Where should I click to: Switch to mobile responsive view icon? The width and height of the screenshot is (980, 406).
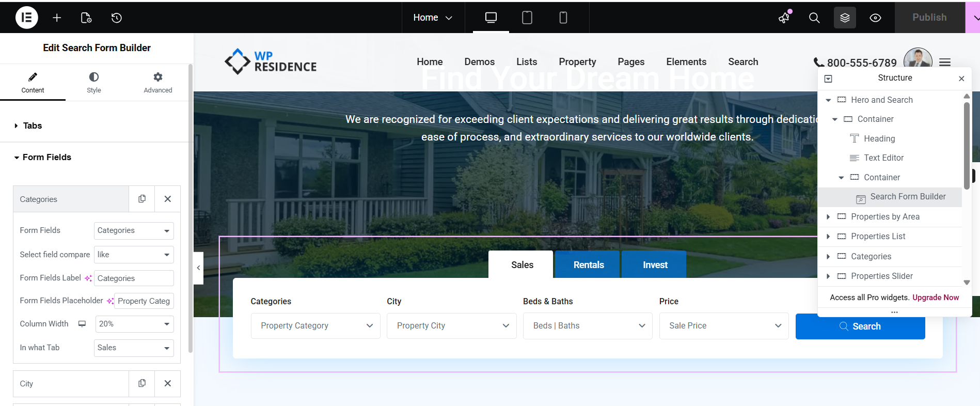[563, 18]
